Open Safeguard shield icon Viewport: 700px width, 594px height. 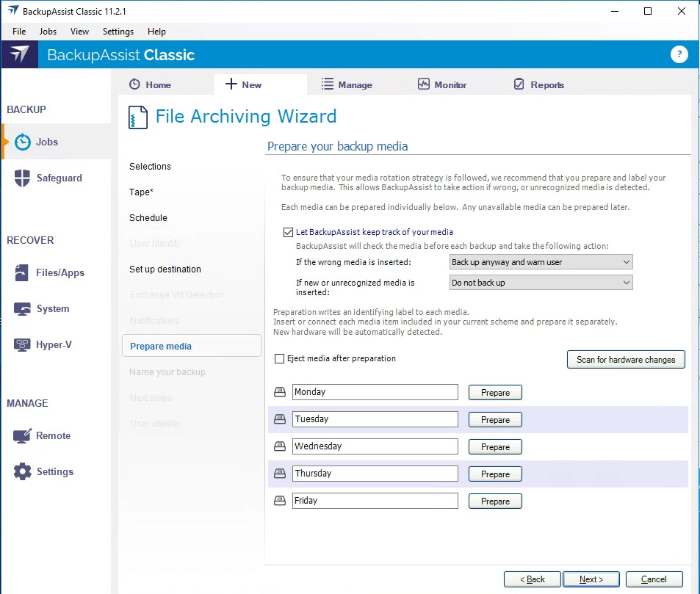point(23,178)
